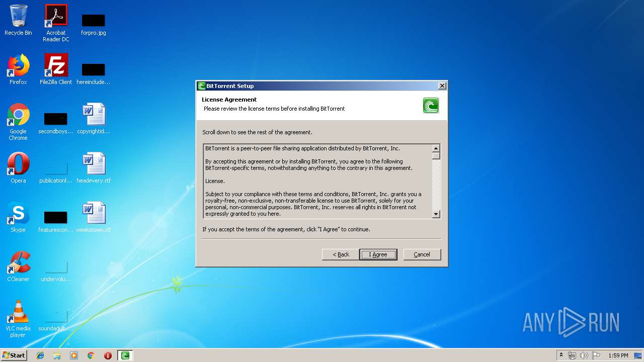644x362 pixels.
Task: Select the hereinclude desktop file
Action: 93,73
